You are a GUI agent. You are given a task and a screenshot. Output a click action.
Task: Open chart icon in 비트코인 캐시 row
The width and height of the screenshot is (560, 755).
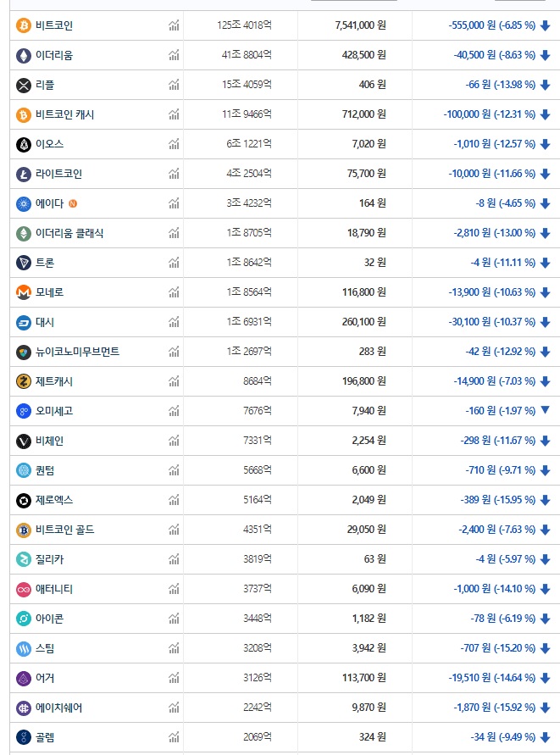click(174, 114)
